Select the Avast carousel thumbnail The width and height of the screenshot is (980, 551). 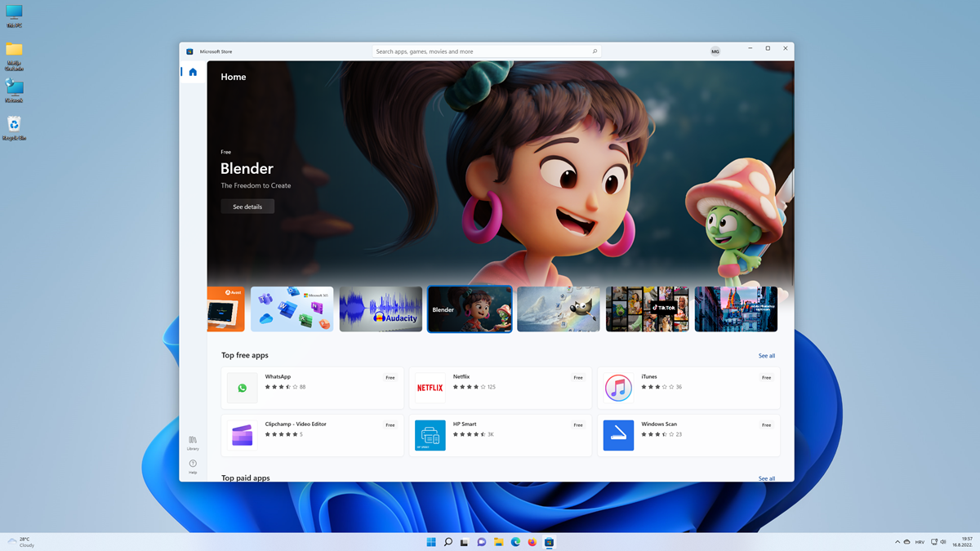pyautogui.click(x=226, y=309)
